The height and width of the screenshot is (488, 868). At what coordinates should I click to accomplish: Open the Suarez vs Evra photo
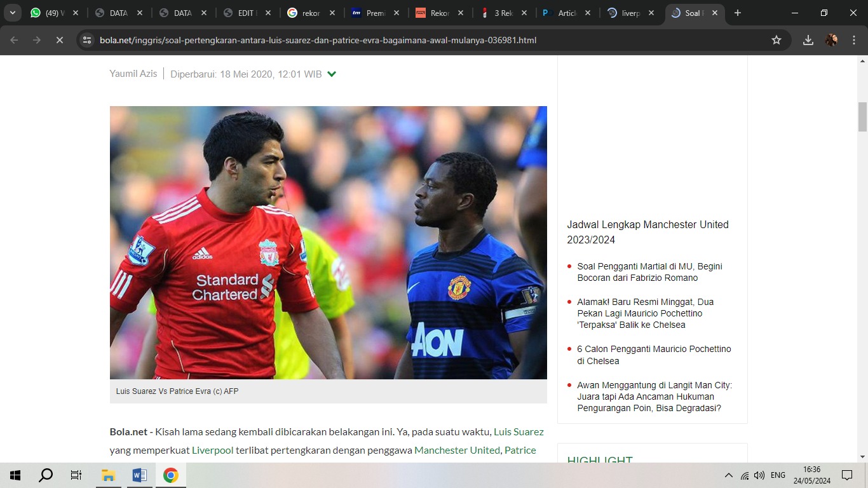(x=328, y=243)
